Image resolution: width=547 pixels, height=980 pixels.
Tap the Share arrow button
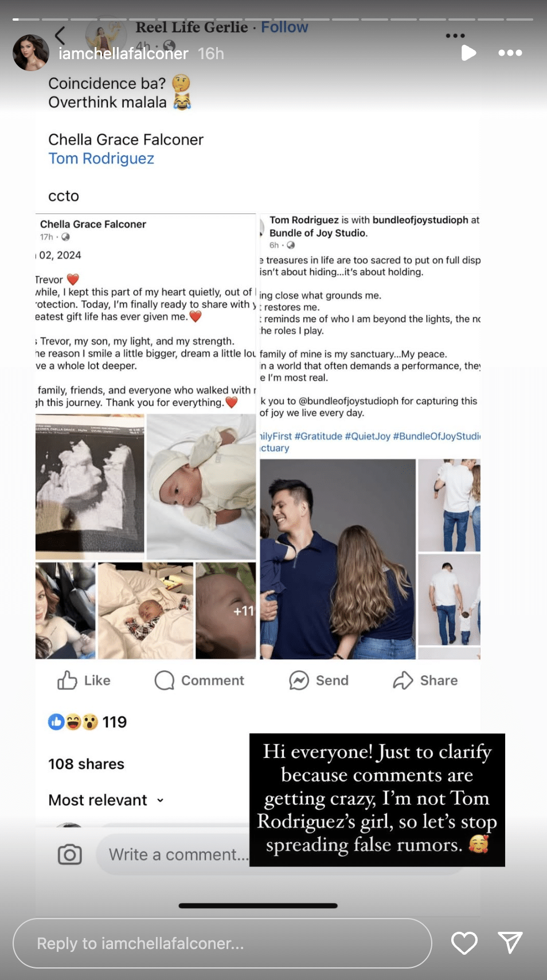[425, 680]
